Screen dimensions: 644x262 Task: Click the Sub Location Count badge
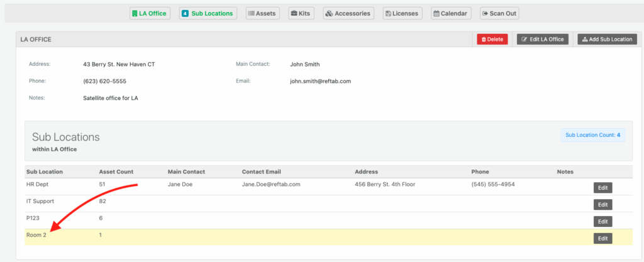click(x=592, y=135)
